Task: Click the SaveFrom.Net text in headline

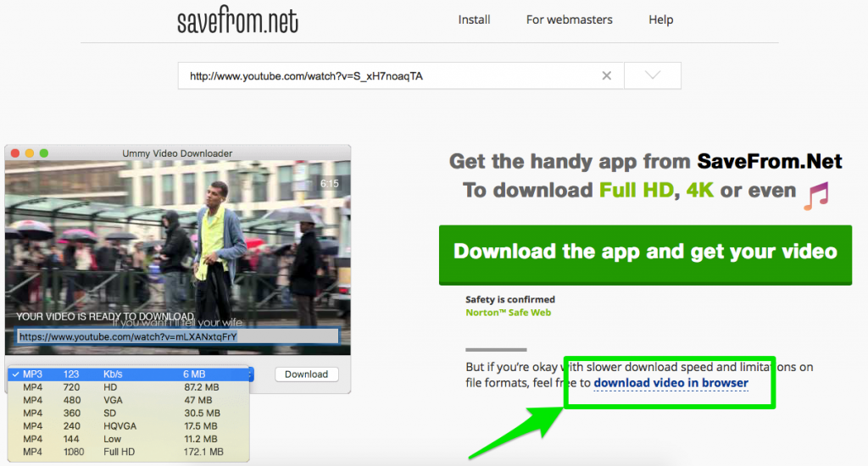Action: click(x=770, y=162)
